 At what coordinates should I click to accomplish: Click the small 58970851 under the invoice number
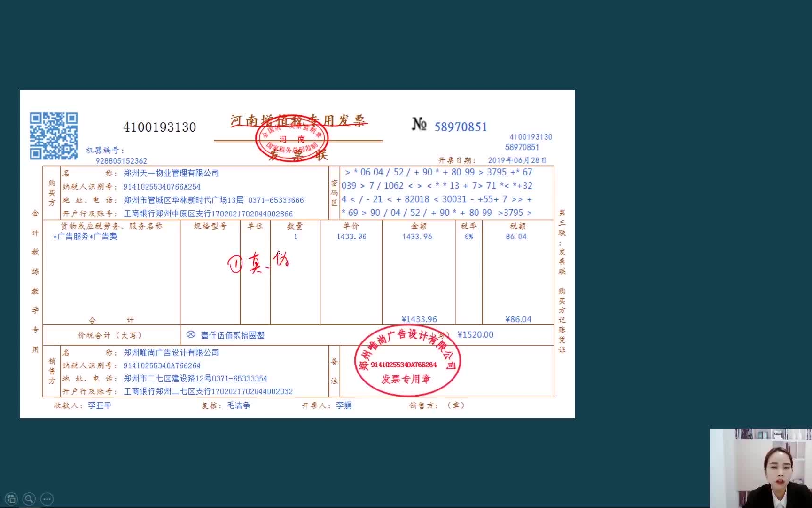(522, 147)
